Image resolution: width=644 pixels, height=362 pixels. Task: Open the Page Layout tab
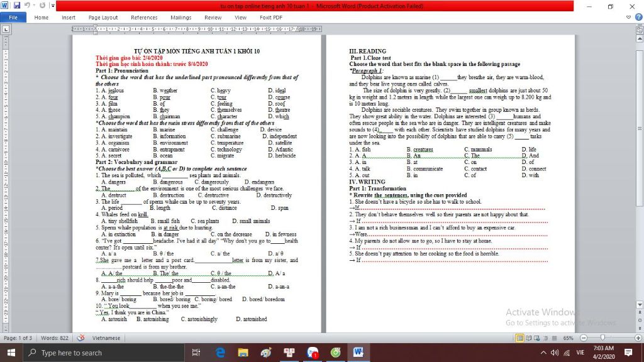[x=103, y=18]
